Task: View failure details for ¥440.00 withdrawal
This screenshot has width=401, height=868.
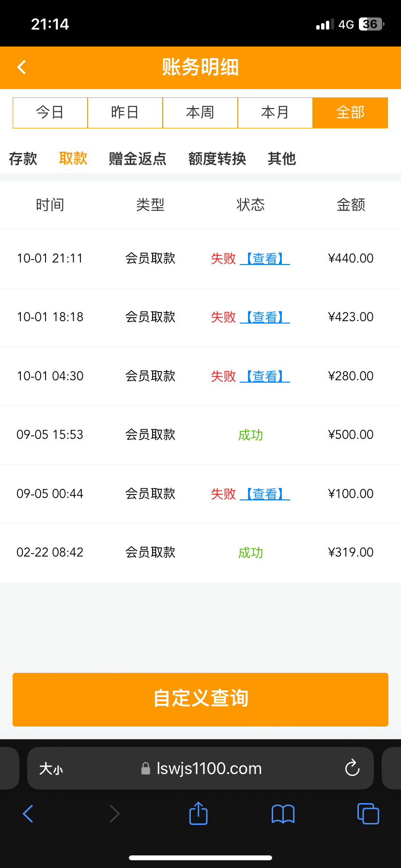Action: pyautogui.click(x=265, y=259)
